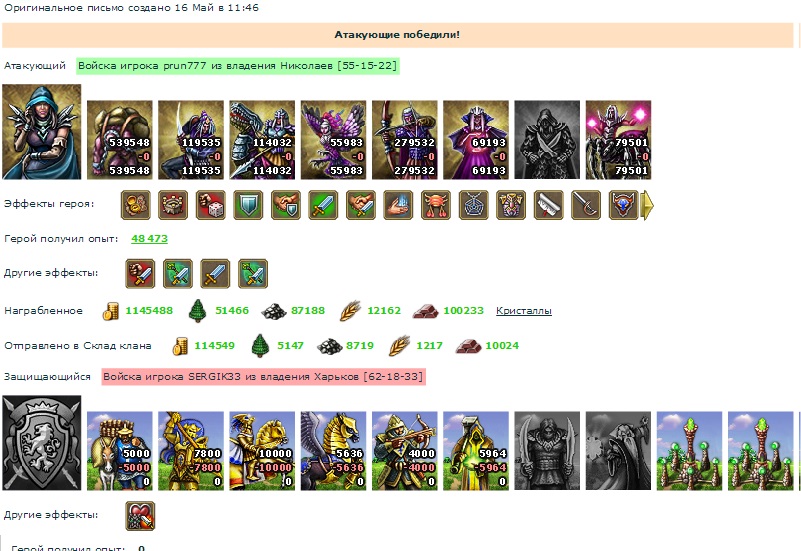Click the spider web amulet effect icon
Screen dimensions: 801x551
474,205
